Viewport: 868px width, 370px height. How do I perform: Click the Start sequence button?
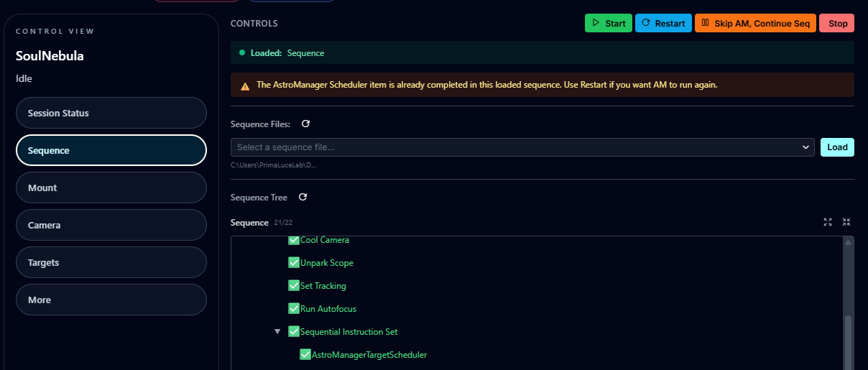(x=608, y=23)
